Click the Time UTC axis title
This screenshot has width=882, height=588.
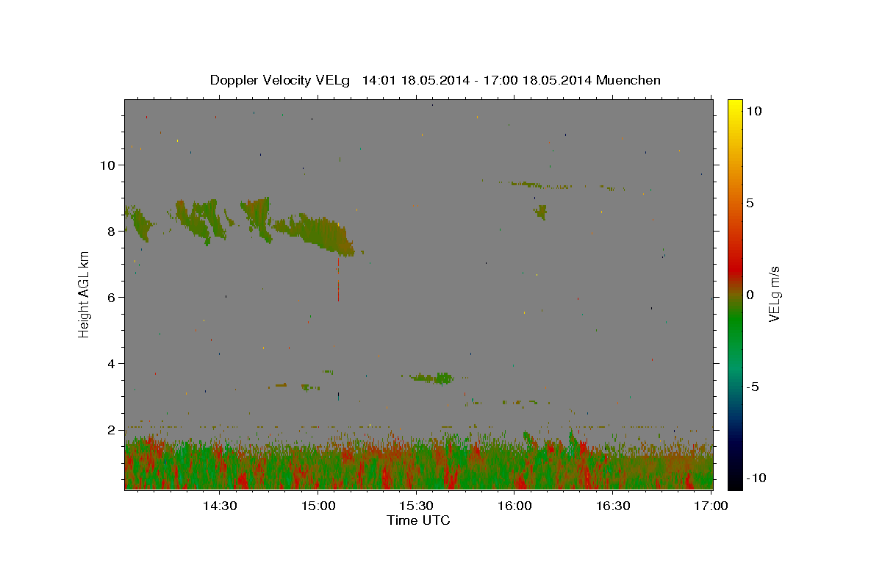(418, 520)
